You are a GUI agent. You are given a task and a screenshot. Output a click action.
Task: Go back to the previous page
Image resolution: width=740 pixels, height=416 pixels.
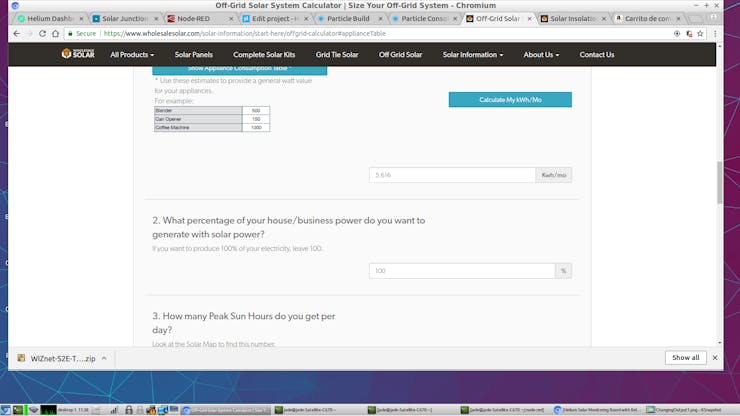pos(17,34)
